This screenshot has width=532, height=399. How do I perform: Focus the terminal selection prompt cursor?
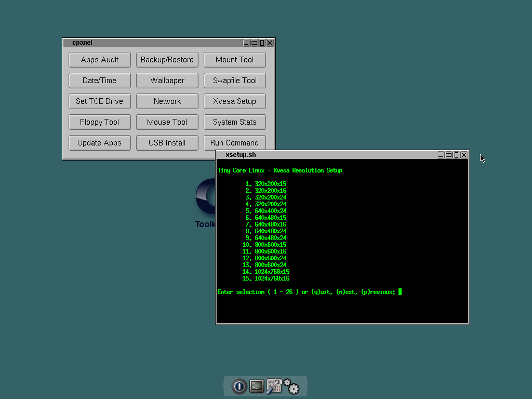(400, 292)
